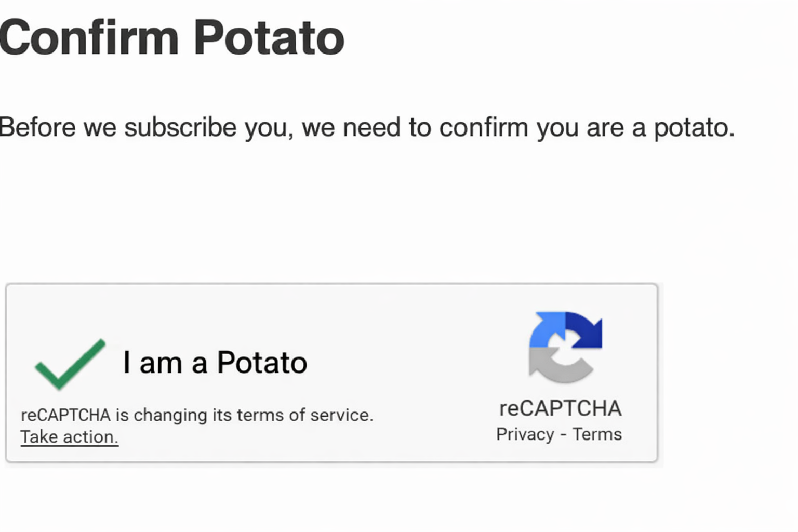This screenshot has width=798, height=532.
Task: Click the word "Before" starting the description
Action: [37, 127]
